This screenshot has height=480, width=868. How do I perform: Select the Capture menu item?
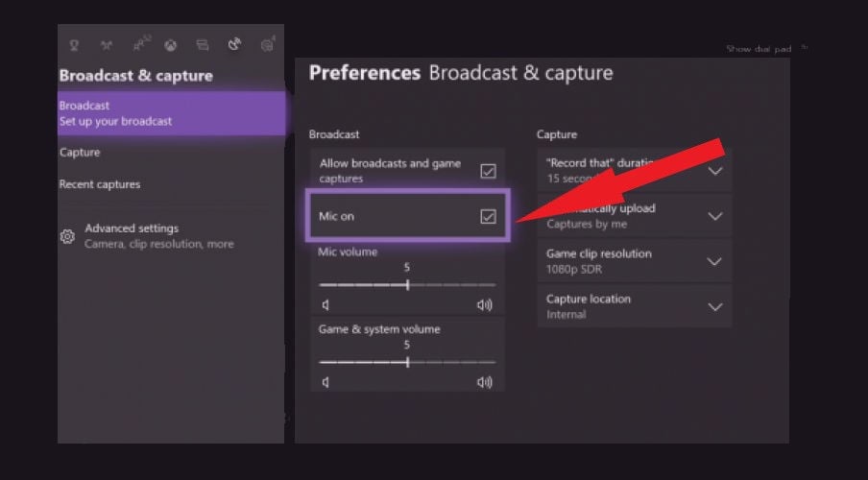80,153
